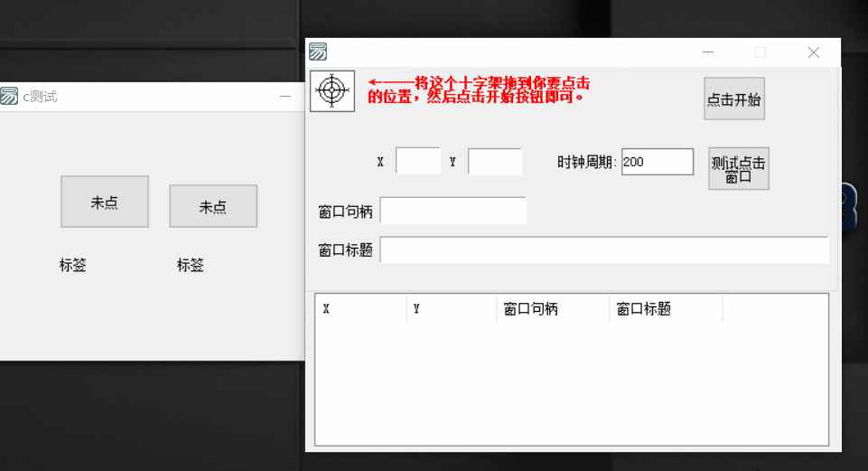This screenshot has height=471, width=868.
Task: Click the first 标签 label in the c测试 window
Action: coord(73,265)
